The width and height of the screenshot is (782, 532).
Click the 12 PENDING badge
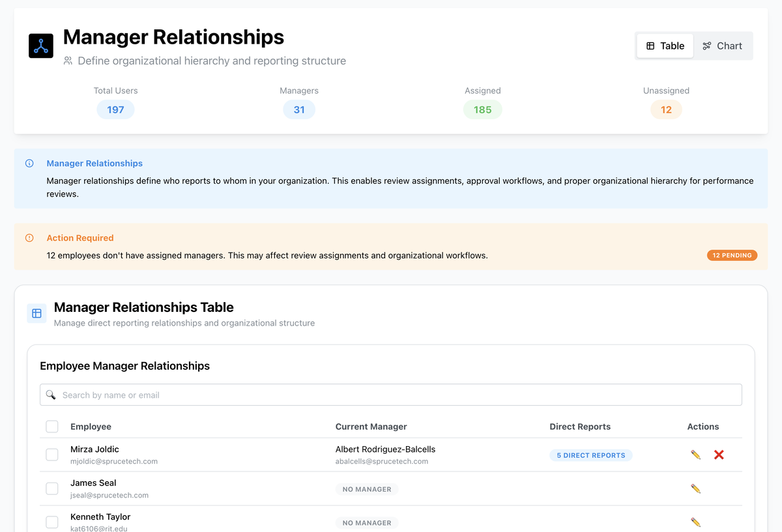coord(732,255)
